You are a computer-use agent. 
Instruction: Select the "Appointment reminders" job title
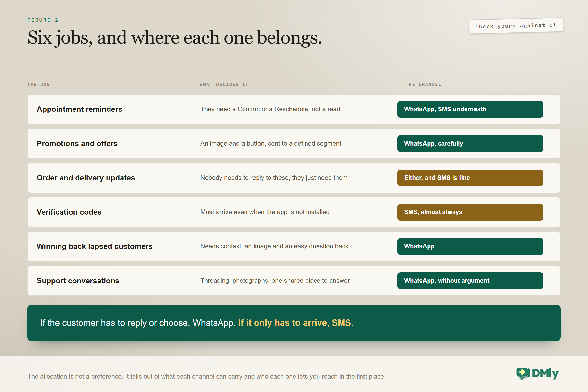point(79,109)
